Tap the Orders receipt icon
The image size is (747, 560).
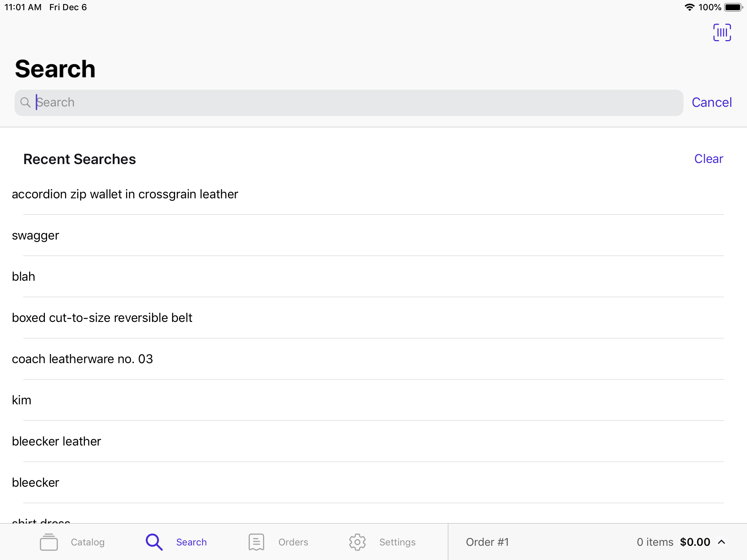[x=256, y=542]
